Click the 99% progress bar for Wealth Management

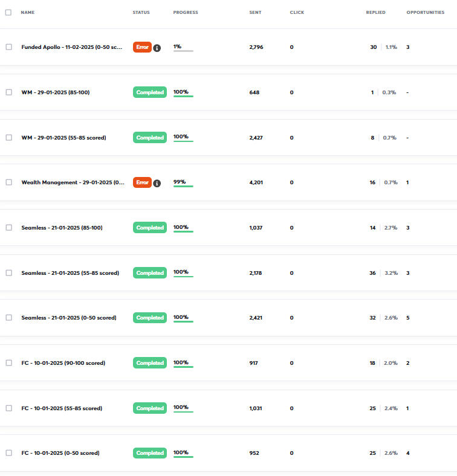(x=183, y=186)
